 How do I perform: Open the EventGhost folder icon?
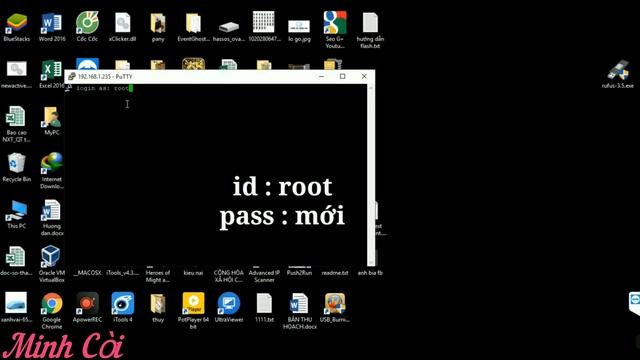coord(193,27)
